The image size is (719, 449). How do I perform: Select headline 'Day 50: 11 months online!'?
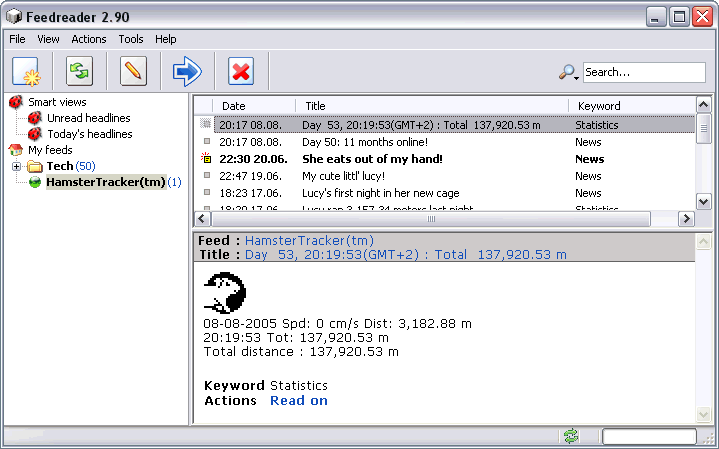pyautogui.click(x=365, y=142)
